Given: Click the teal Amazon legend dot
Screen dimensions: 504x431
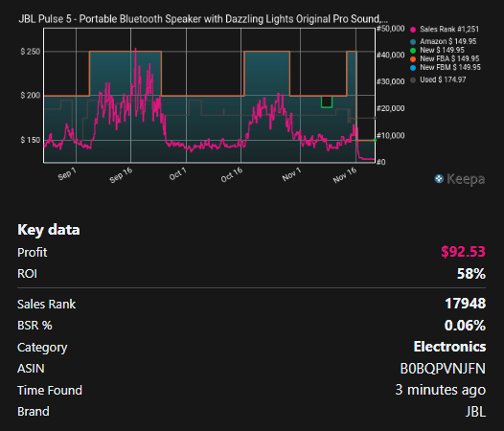Looking at the screenshot, I should pyautogui.click(x=413, y=42).
